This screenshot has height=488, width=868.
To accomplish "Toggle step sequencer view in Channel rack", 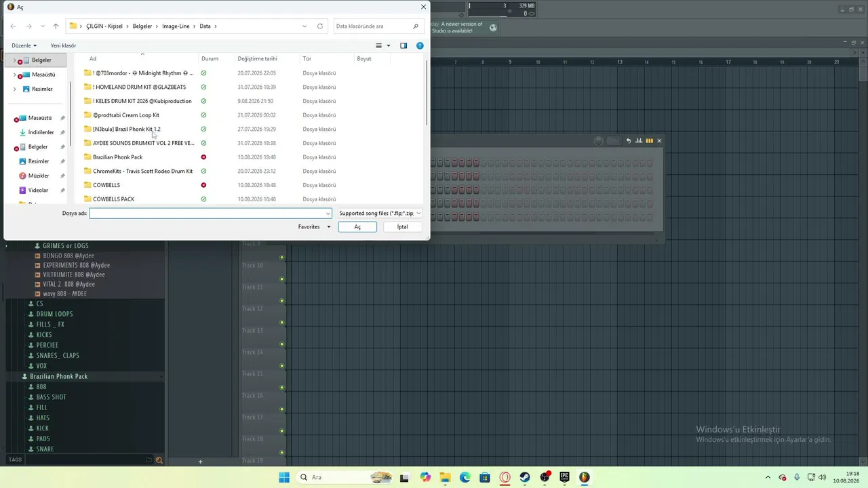I will click(649, 141).
